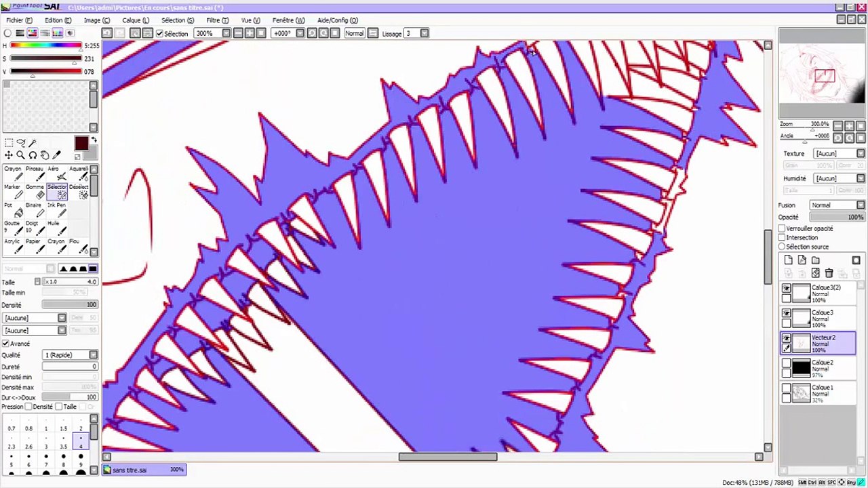
Task: Choose the Huile oil brush
Action: 56,228
